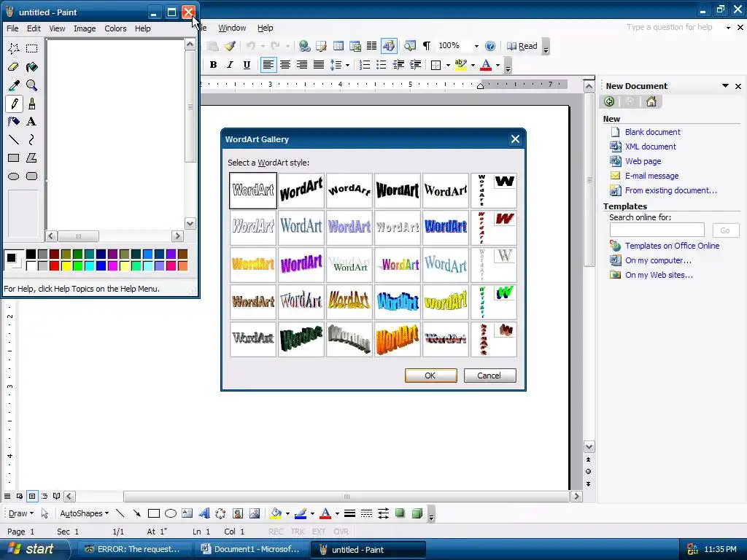The height and width of the screenshot is (560, 747).
Task: Open the Draw menu dropdown
Action: (21, 513)
